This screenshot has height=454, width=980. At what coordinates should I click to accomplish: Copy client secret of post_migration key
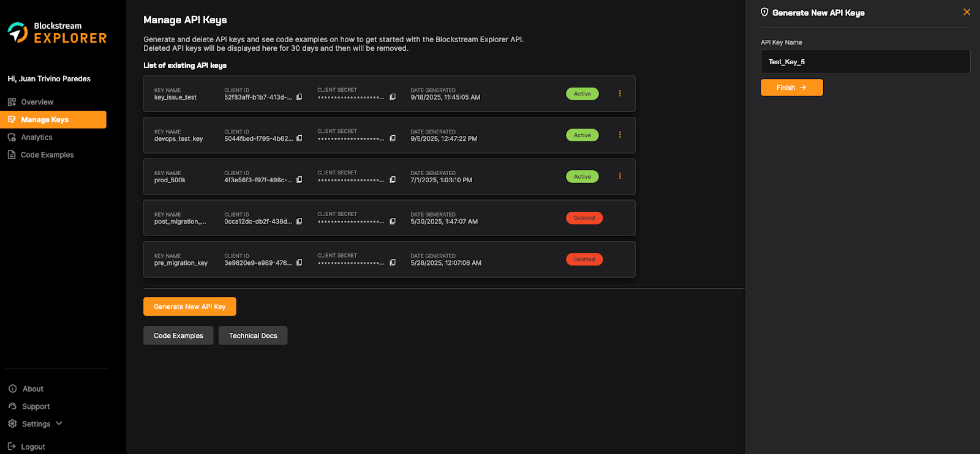click(x=393, y=221)
